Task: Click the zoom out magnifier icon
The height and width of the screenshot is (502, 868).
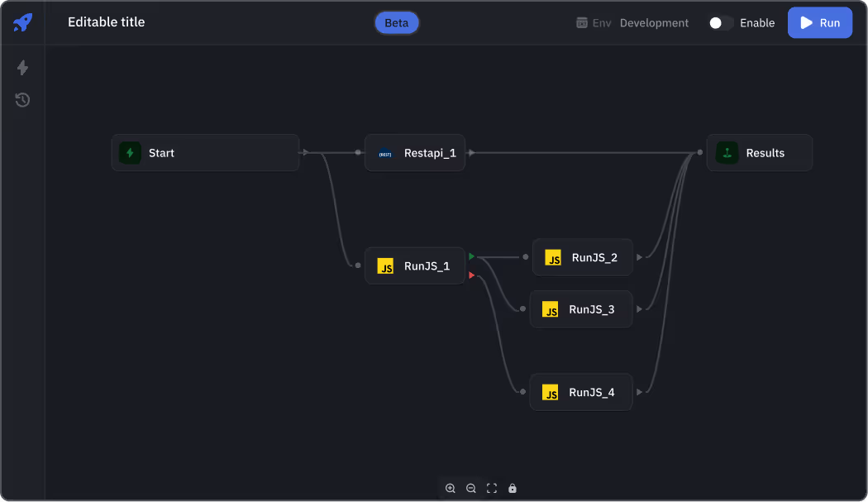Action: tap(471, 489)
